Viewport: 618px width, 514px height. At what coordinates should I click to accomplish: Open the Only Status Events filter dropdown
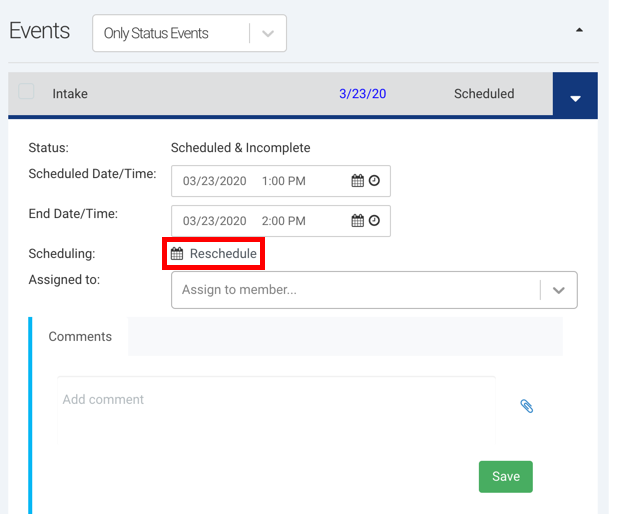pos(189,33)
